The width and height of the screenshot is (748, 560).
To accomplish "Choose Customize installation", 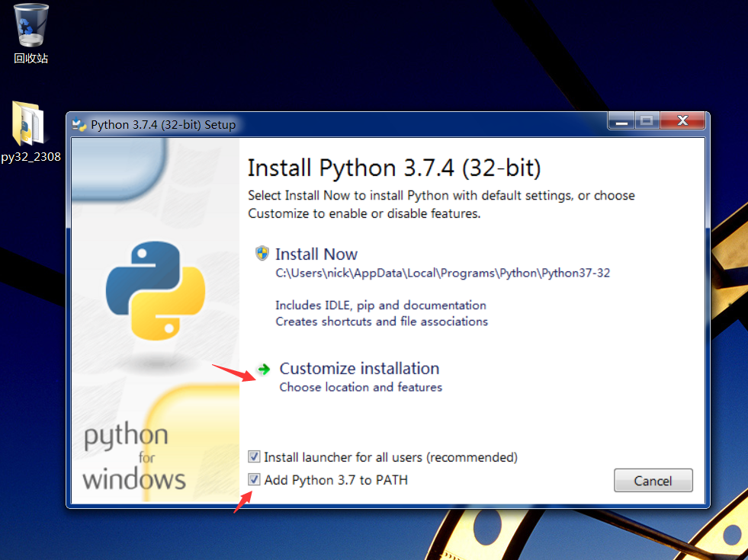I will click(x=359, y=369).
